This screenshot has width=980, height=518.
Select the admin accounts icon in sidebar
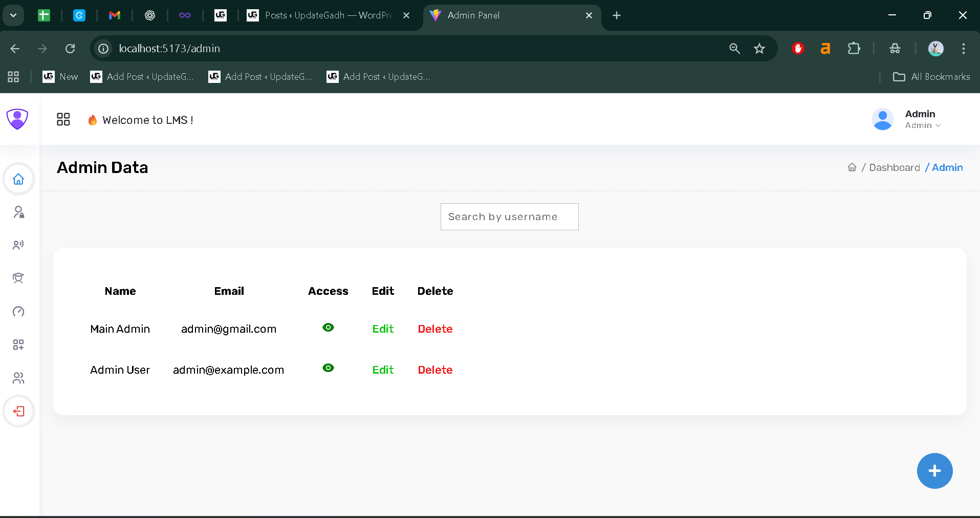coord(18,212)
